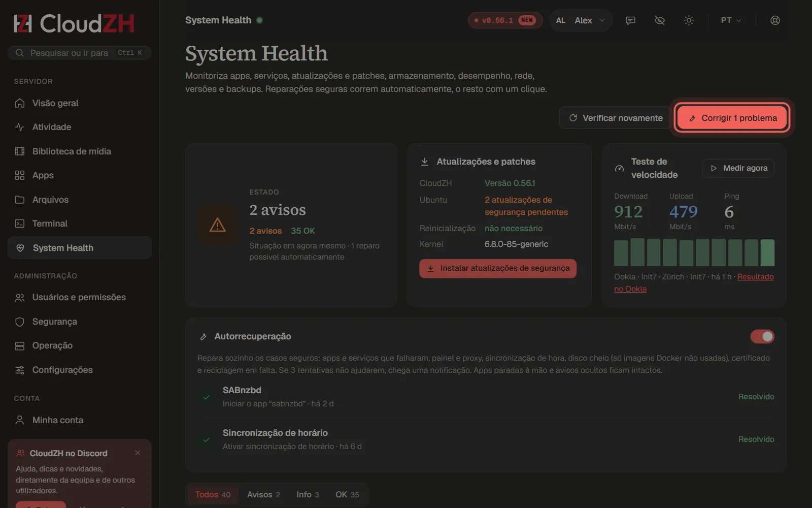Select the Todos 40 tab
The width and height of the screenshot is (812, 508).
tap(213, 495)
